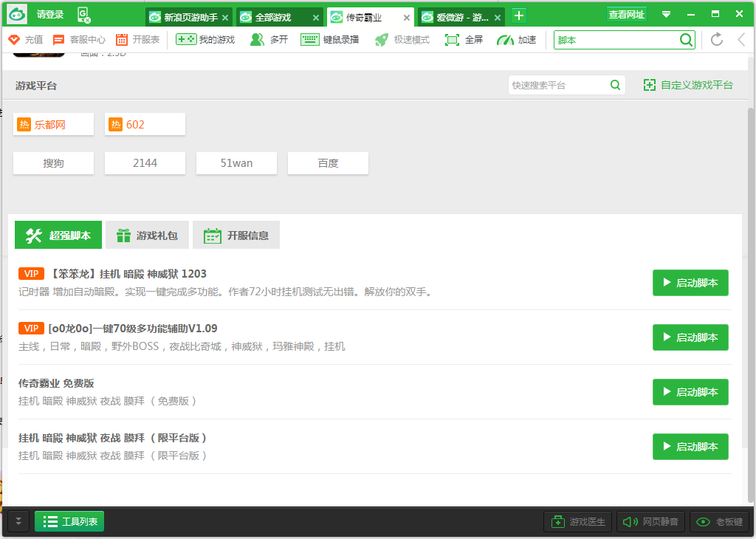This screenshot has height=539, width=756.
Task: Toggle the 工具列表 tool list
Action: (x=69, y=521)
